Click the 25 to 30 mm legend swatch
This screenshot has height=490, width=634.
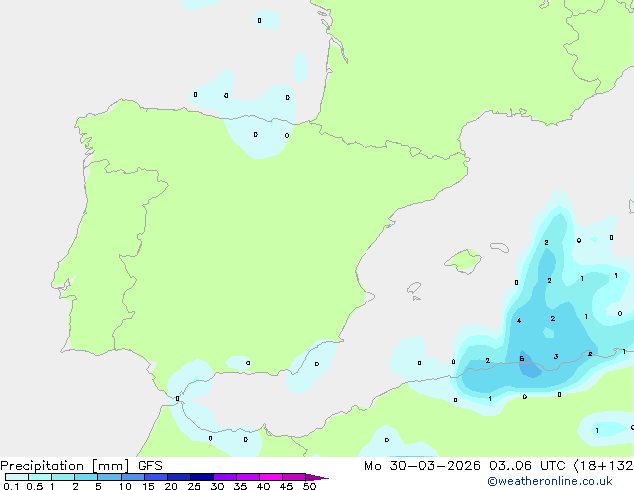tap(201, 477)
